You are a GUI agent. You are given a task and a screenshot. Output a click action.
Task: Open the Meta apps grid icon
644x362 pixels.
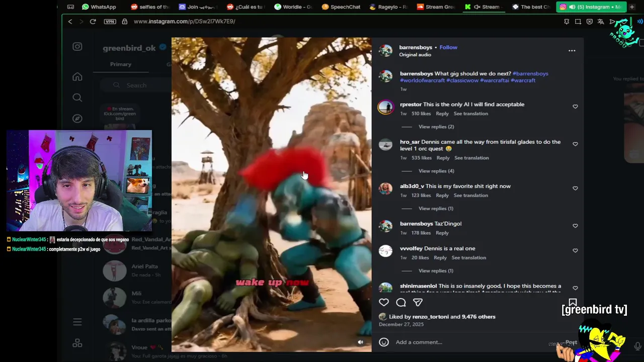click(77, 343)
